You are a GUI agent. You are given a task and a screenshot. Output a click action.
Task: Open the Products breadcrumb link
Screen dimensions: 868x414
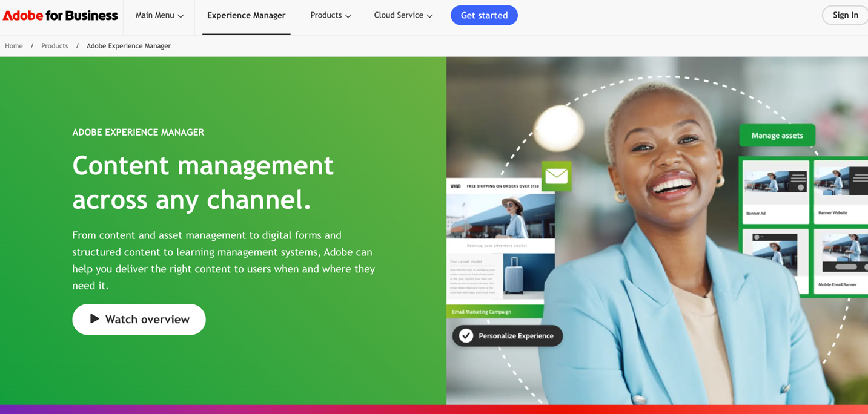tap(55, 46)
